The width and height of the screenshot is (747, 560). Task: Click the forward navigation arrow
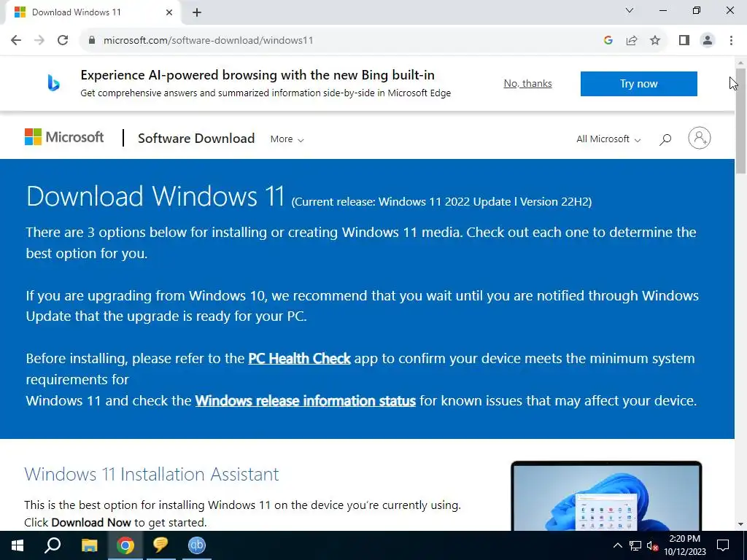tap(39, 40)
